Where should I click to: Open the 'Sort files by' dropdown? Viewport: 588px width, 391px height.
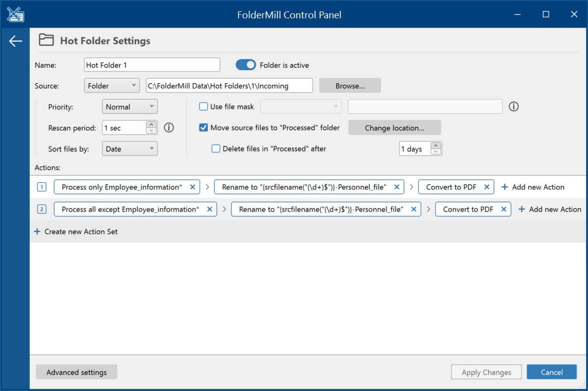(130, 148)
